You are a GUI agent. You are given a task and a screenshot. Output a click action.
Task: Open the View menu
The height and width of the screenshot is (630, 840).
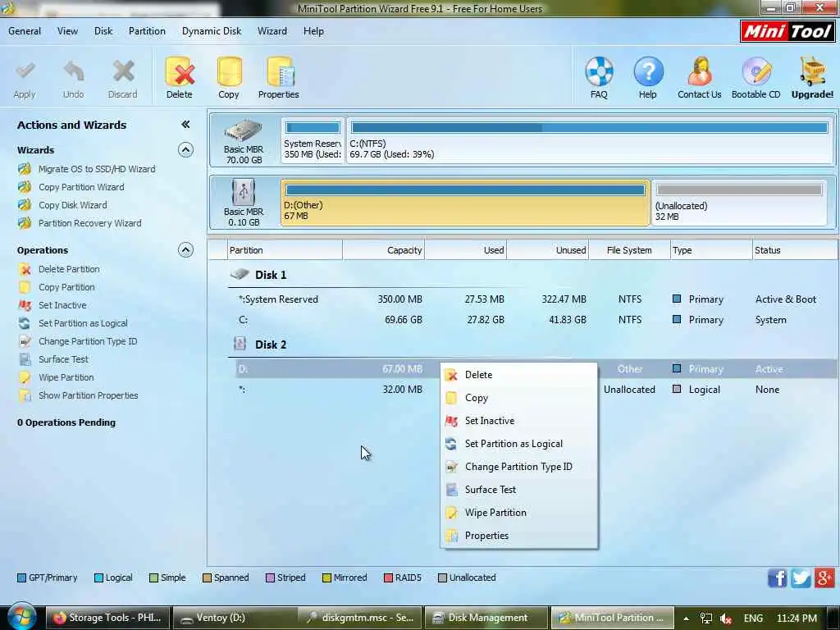pyautogui.click(x=67, y=31)
